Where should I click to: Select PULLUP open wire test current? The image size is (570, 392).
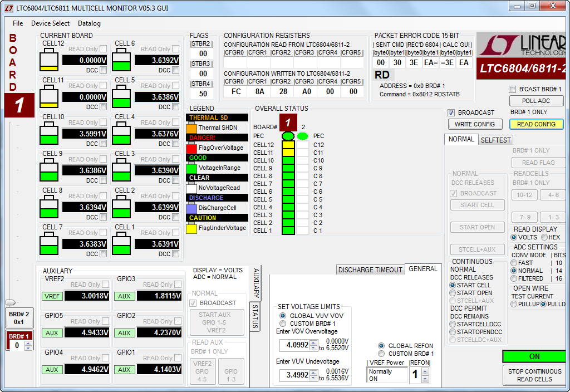[x=514, y=304]
